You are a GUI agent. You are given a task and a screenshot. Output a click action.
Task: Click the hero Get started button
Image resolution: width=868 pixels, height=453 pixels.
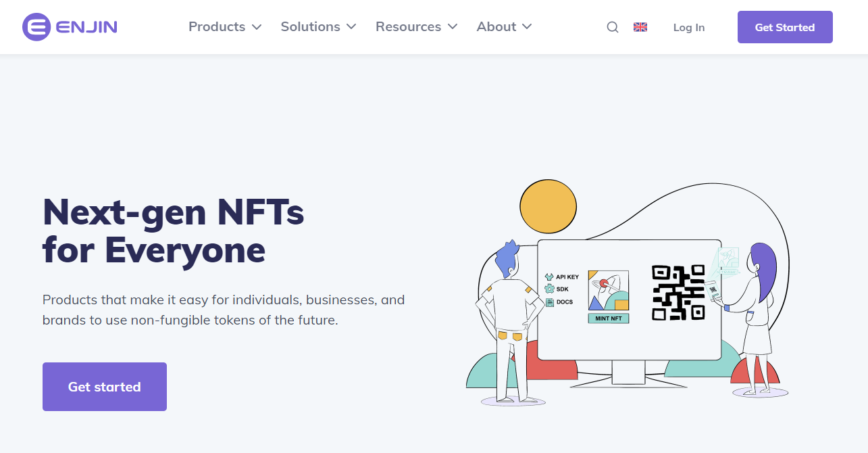(105, 387)
